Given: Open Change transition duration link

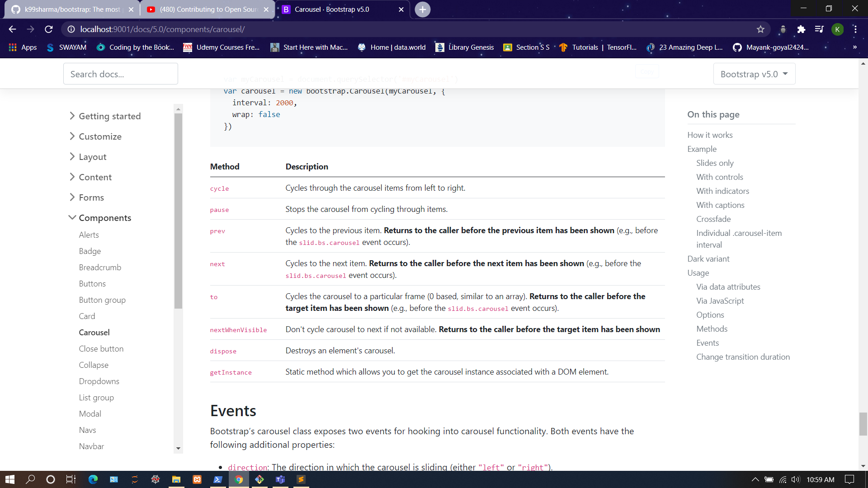Looking at the screenshot, I should (743, 357).
